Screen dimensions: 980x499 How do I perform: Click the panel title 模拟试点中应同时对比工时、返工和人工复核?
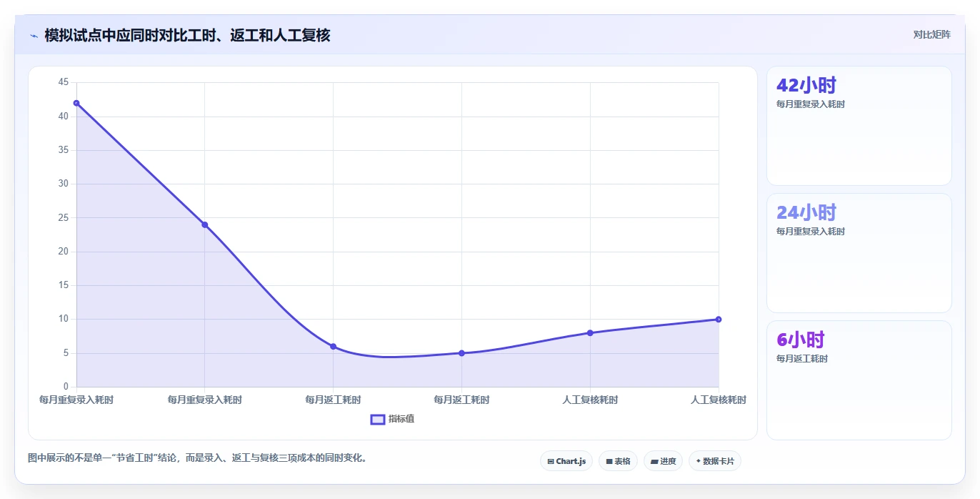(x=187, y=35)
